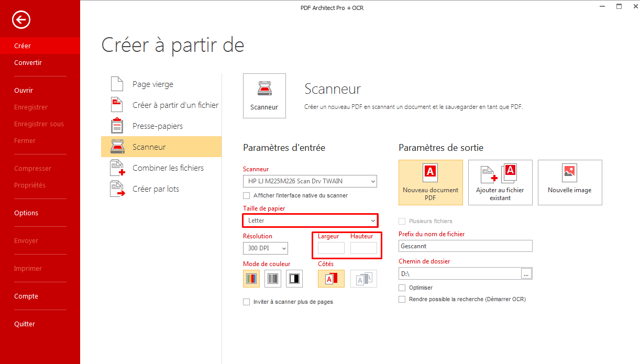Click the Presse-papiers clipboard icon

(117, 126)
